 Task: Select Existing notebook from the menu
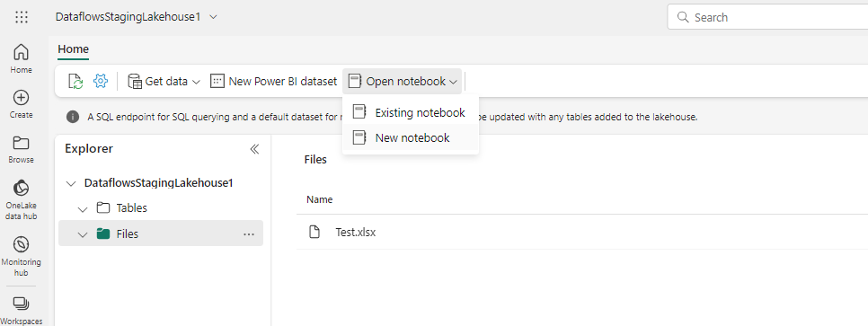pos(411,112)
